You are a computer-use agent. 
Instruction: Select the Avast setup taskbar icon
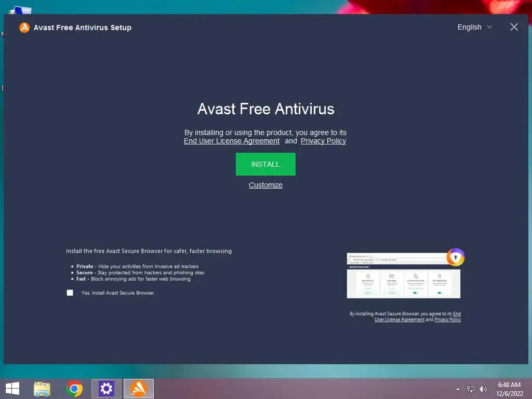pos(138,389)
